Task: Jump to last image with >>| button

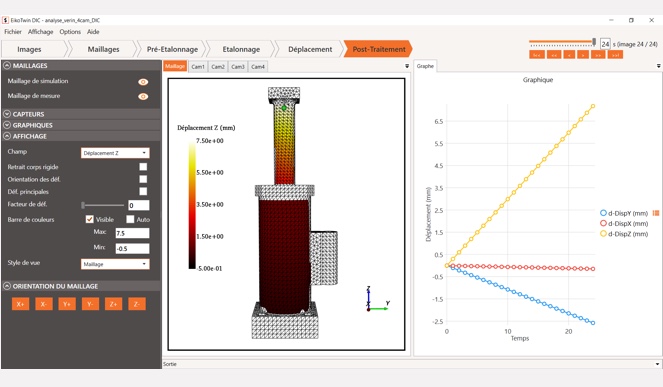Action: [616, 55]
